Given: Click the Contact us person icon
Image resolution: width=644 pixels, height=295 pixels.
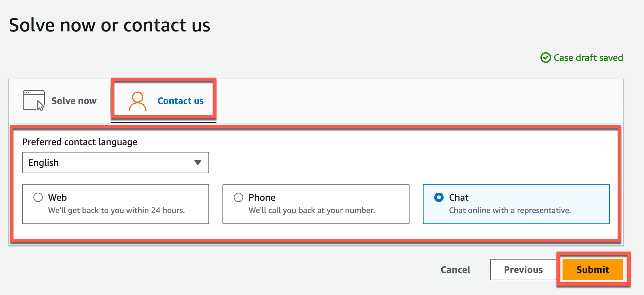Looking at the screenshot, I should 138,100.
